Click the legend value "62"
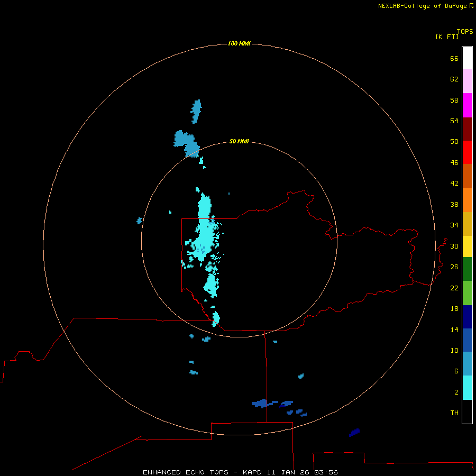Image resolution: width=476 pixels, height=476 pixels. pyautogui.click(x=454, y=79)
